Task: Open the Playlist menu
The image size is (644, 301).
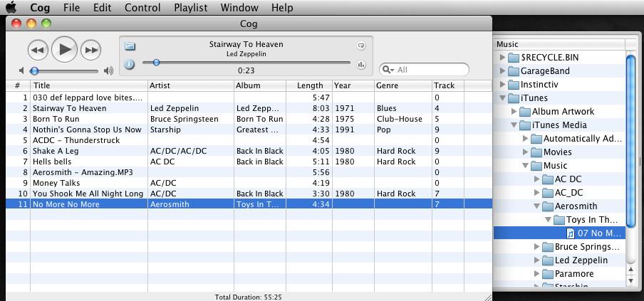Action: 190,8
